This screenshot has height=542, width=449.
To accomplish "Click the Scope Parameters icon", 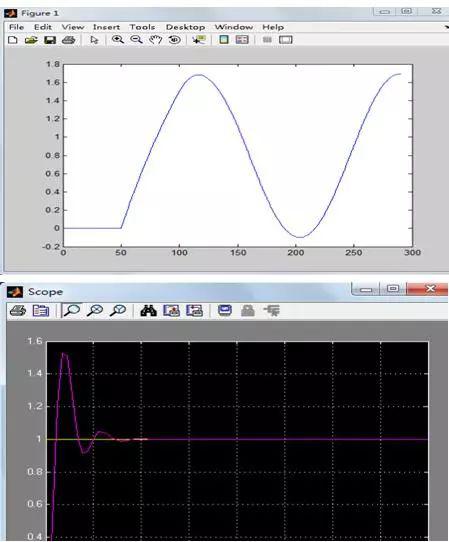I will tap(41, 310).
